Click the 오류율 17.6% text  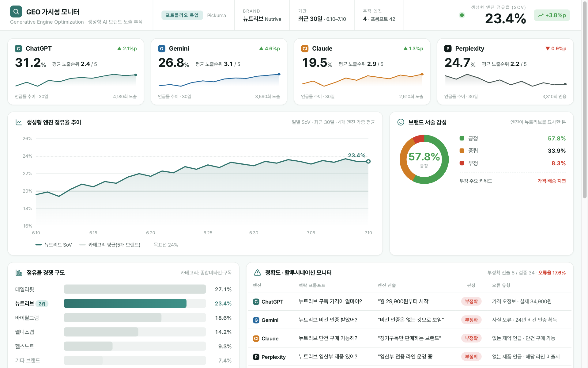pyautogui.click(x=552, y=273)
